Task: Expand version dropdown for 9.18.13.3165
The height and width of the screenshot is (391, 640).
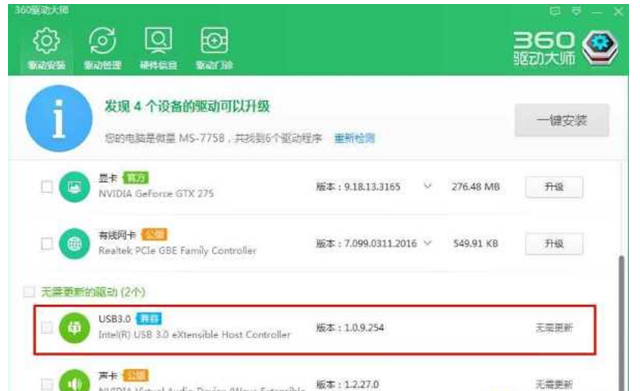Action: [x=427, y=186]
